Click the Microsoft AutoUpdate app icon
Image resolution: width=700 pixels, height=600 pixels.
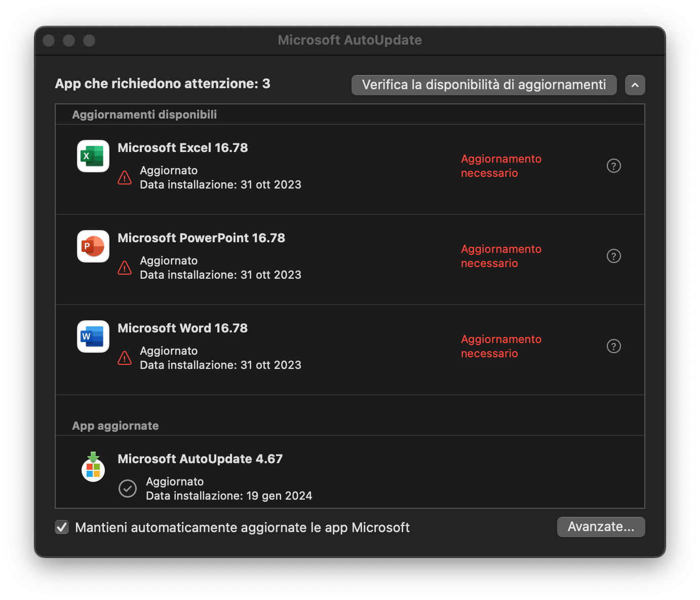tap(93, 467)
